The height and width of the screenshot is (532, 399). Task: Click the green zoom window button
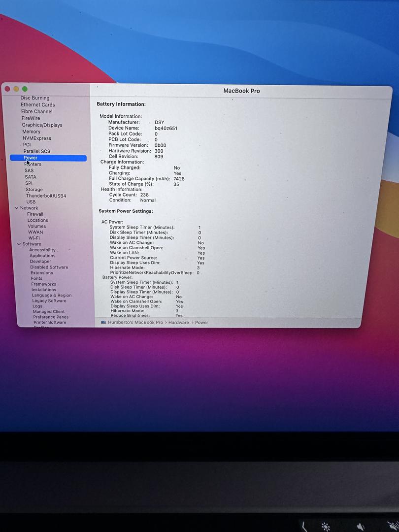click(x=25, y=89)
